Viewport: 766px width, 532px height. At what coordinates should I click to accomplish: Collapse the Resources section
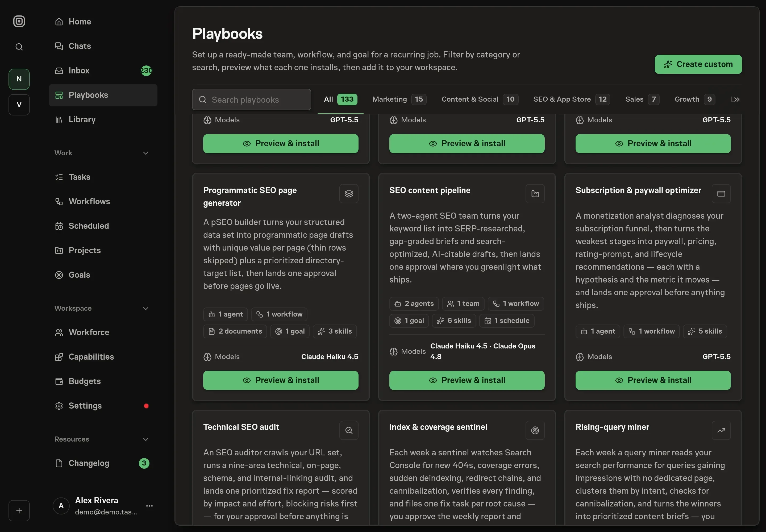pyautogui.click(x=146, y=439)
